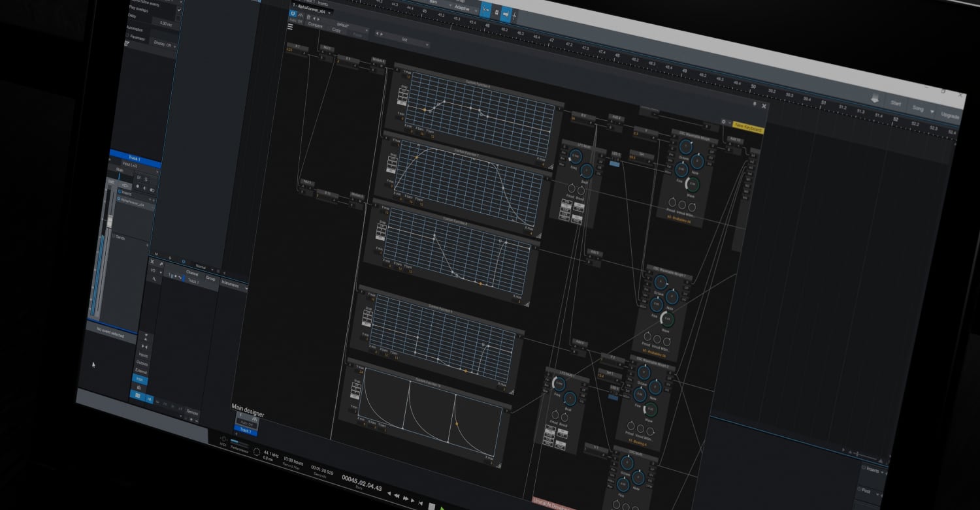Click the Performance meter
Screen dimensions: 980x510
(239, 445)
